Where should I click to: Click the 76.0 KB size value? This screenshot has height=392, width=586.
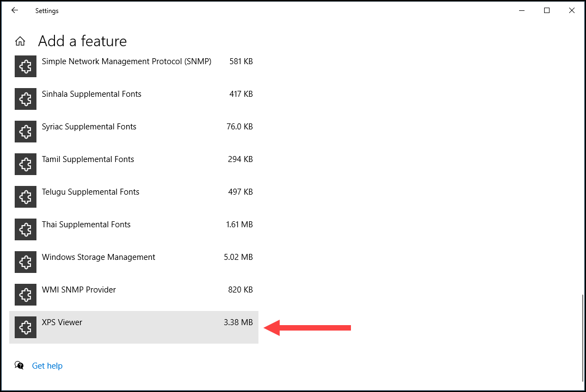click(x=239, y=127)
